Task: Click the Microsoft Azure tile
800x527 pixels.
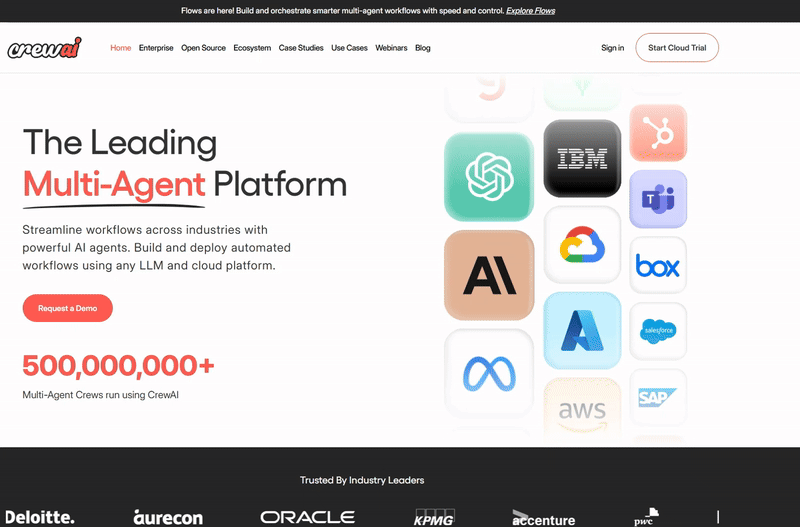Action: (x=582, y=331)
